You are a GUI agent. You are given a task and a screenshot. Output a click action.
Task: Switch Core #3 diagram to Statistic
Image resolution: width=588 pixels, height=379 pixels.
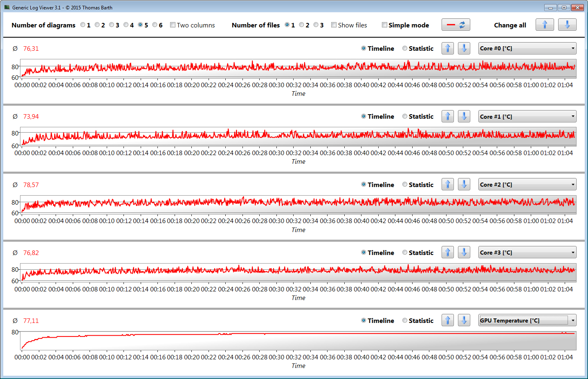pos(405,253)
